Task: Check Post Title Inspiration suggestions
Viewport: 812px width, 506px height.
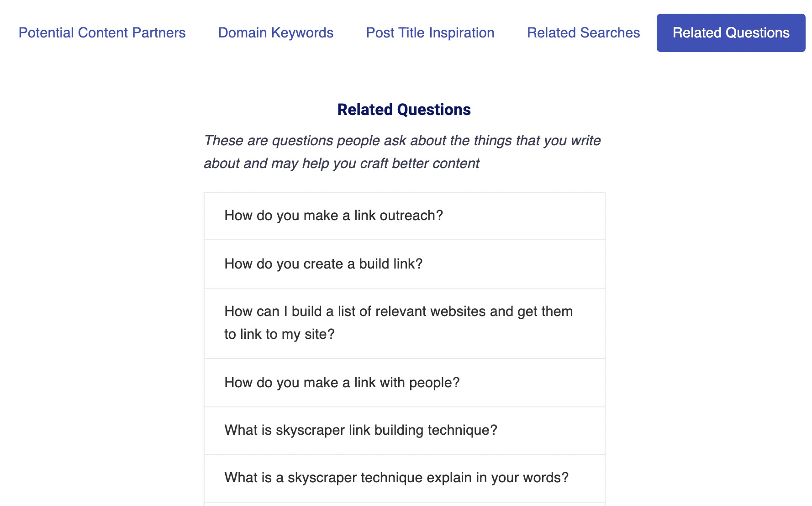Action: pyautogui.click(x=430, y=32)
